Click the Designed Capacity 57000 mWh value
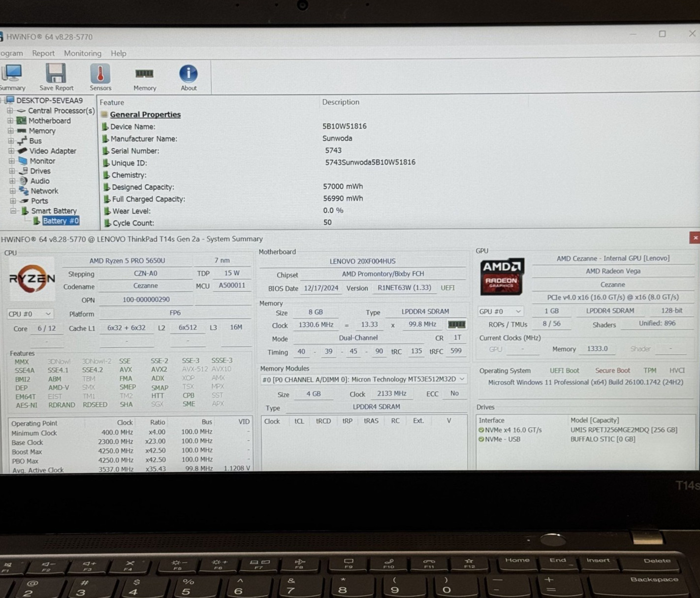The height and width of the screenshot is (598, 700). (343, 186)
